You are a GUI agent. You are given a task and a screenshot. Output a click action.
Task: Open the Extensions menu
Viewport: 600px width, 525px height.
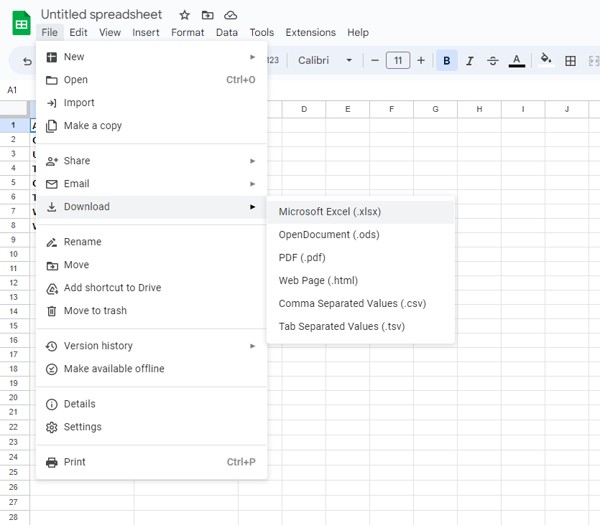(310, 33)
